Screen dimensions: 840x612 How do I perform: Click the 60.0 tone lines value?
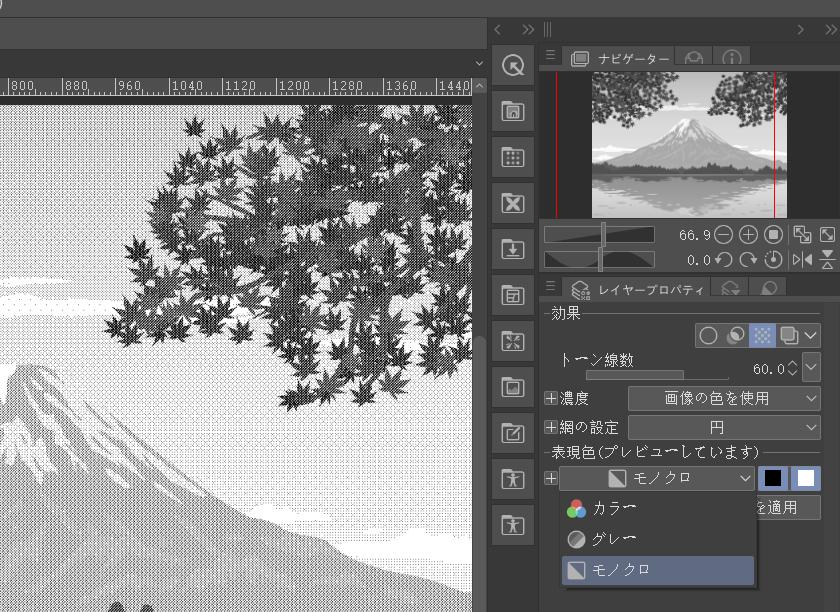coord(768,369)
